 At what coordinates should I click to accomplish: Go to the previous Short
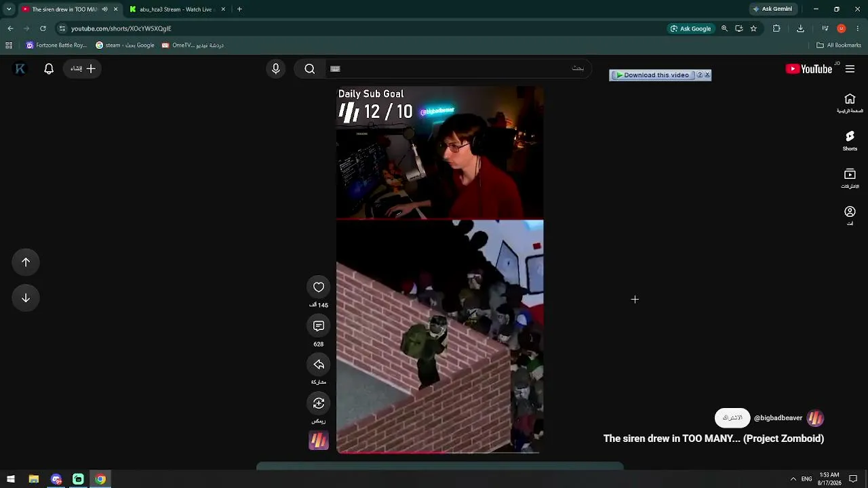click(x=26, y=262)
